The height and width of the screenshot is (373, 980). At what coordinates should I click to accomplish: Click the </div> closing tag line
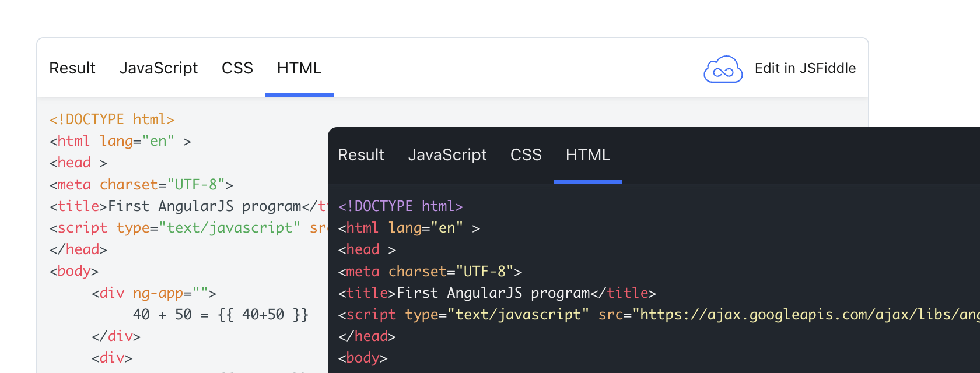[116, 336]
